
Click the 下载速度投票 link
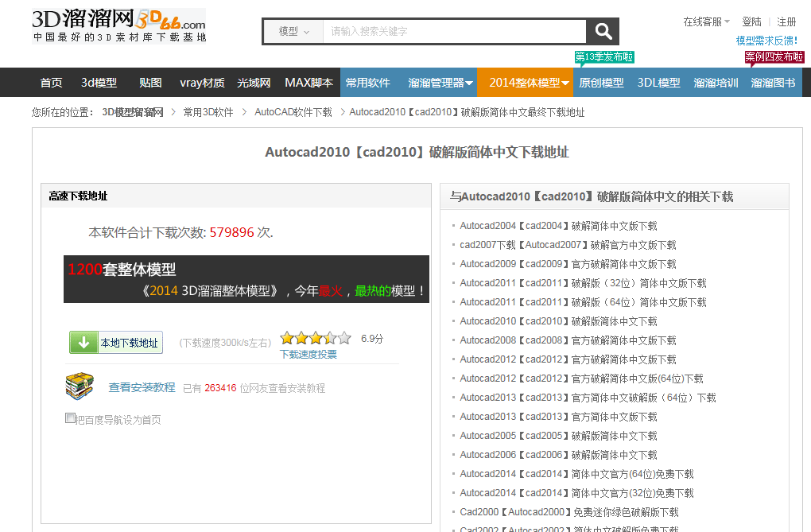308,355
